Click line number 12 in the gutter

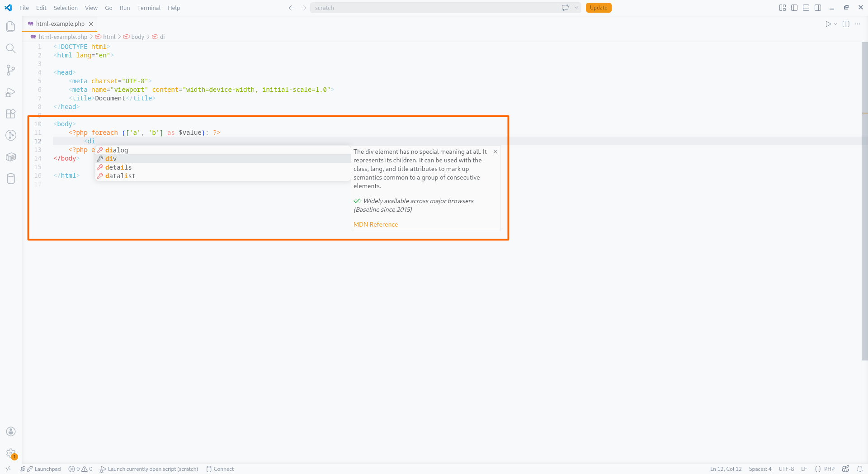[38, 141]
